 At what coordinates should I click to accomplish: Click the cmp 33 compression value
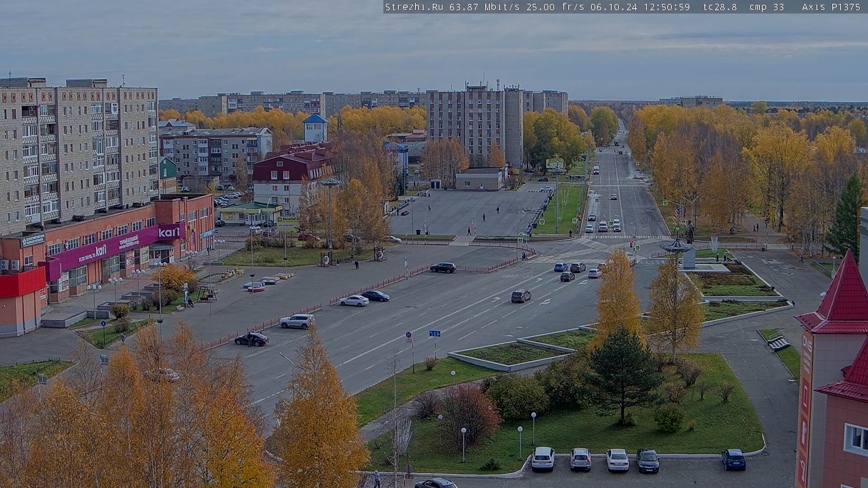coord(767,7)
